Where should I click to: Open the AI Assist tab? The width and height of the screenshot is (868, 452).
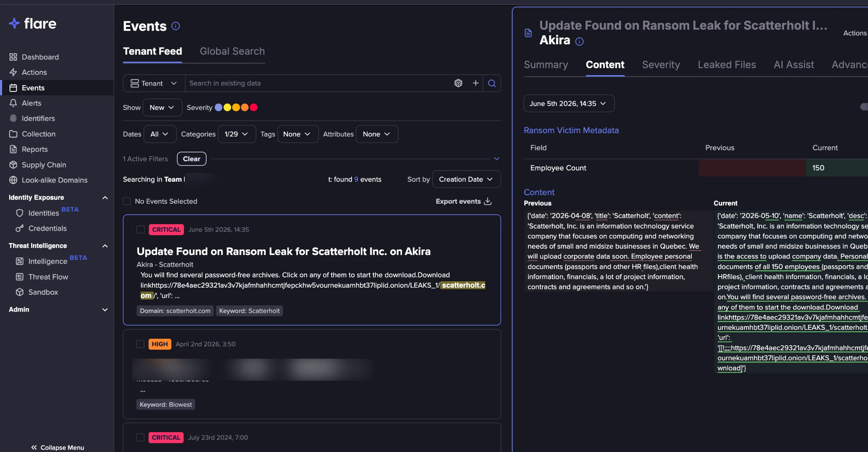coord(794,65)
